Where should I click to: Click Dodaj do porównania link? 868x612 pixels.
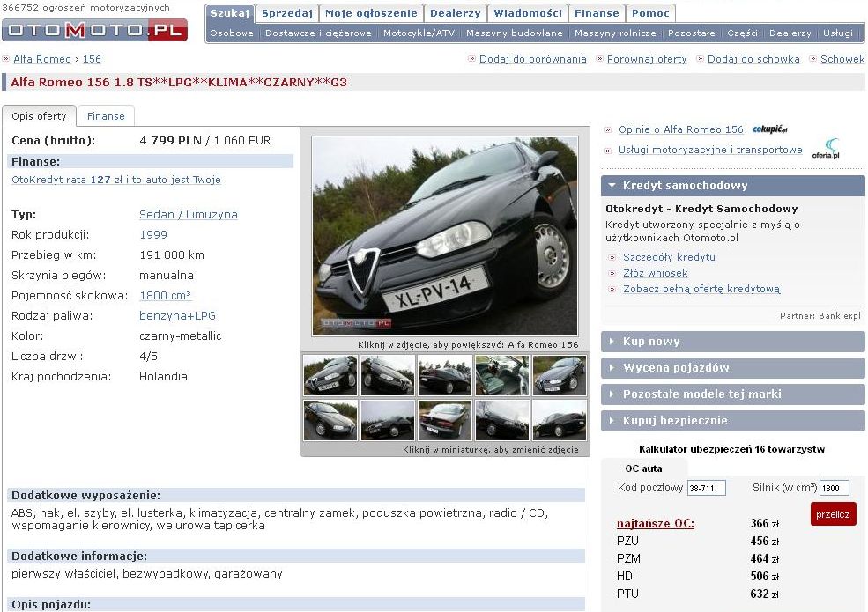[x=532, y=59]
